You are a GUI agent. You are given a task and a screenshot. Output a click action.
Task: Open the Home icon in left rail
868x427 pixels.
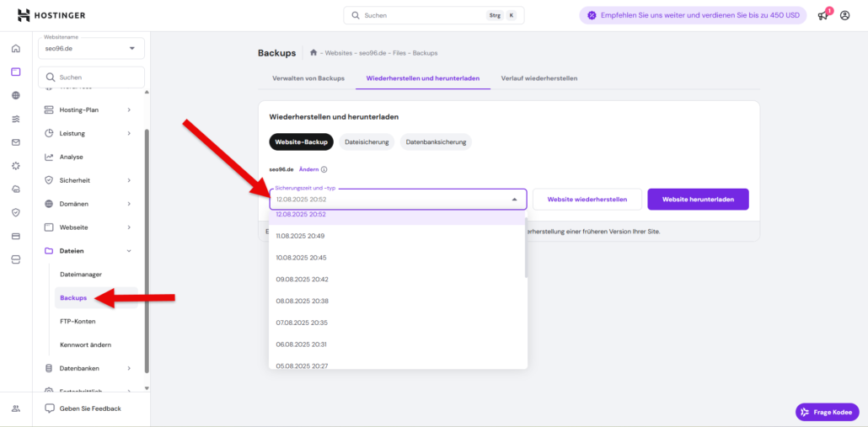[x=15, y=48]
